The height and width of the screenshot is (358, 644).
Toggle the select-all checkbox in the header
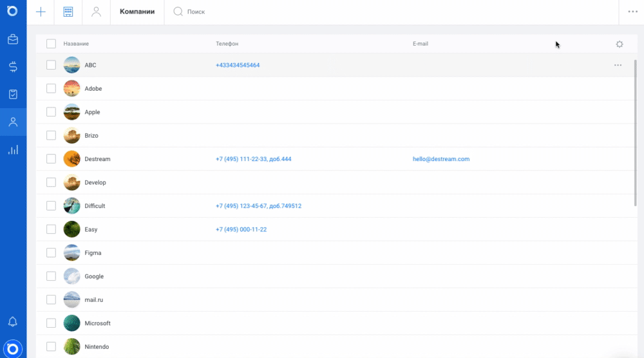click(x=51, y=44)
